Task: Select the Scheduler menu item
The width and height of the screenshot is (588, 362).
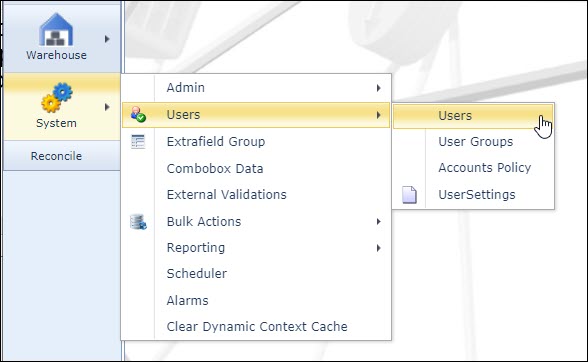Action: tap(256, 274)
